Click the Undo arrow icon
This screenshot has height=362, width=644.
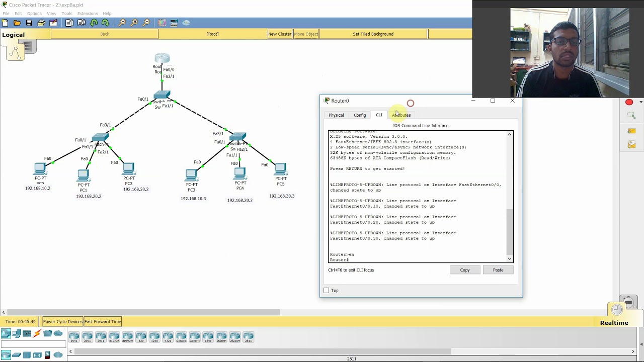click(x=94, y=23)
